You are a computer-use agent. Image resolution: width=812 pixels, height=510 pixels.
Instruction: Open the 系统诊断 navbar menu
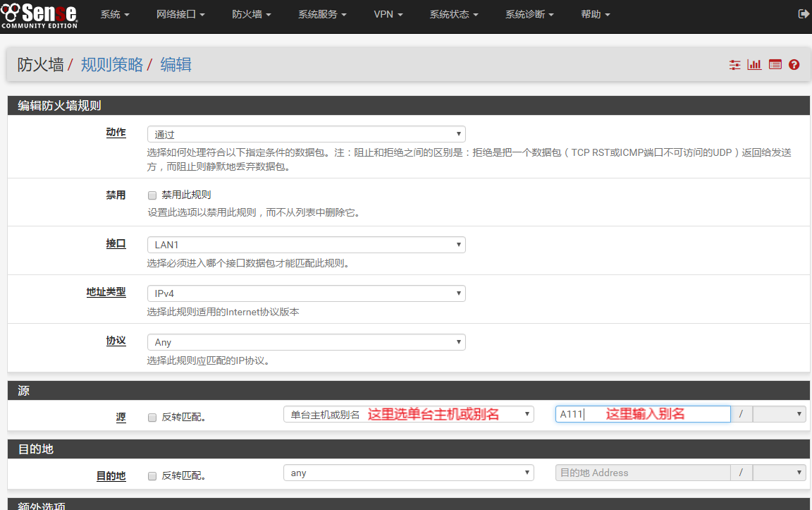pos(529,15)
